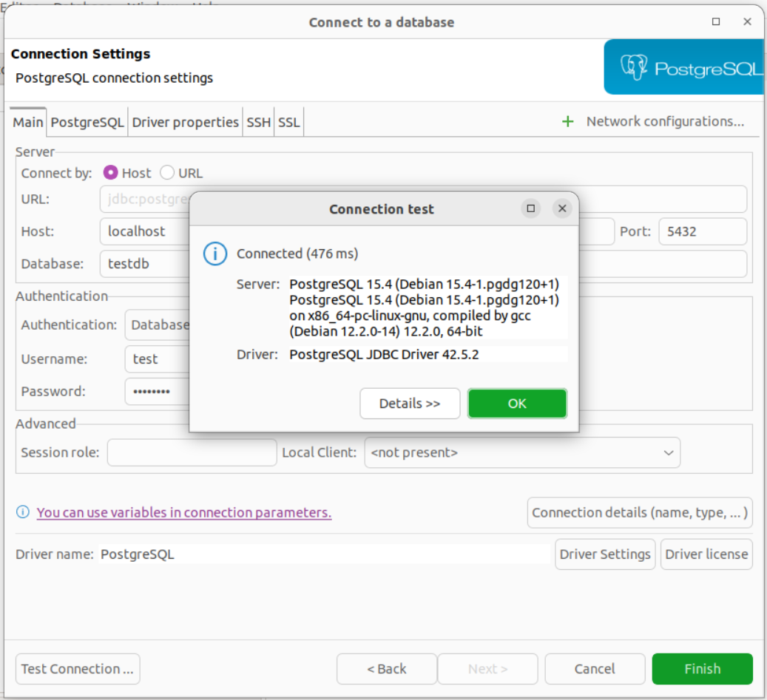The height and width of the screenshot is (700, 767).
Task: Open Connection details (name, type, ...)
Action: point(639,512)
